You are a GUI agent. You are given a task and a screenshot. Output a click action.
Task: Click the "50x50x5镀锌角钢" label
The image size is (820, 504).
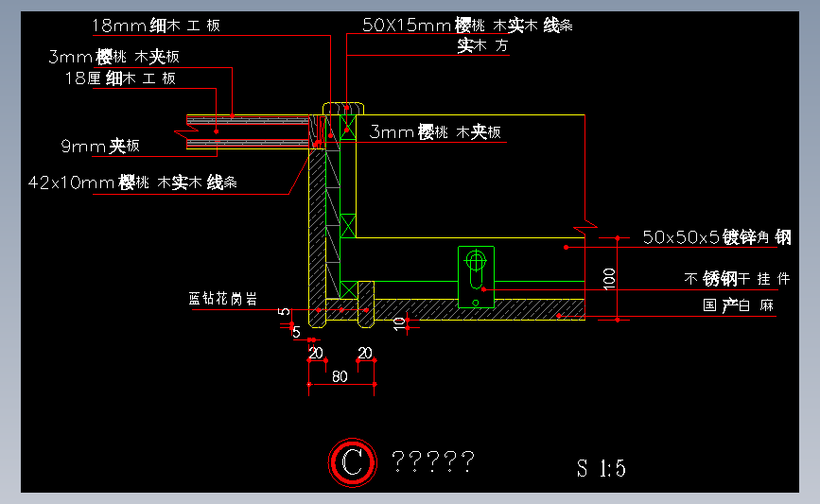pos(717,237)
